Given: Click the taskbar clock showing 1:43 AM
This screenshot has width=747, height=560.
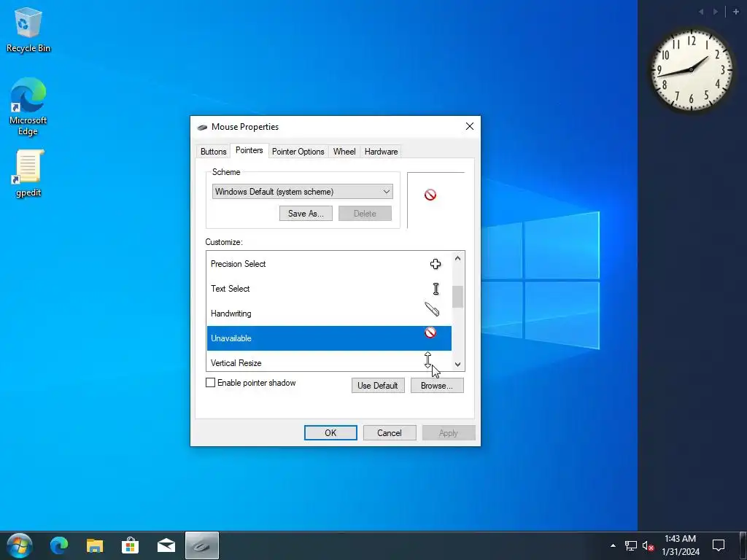Looking at the screenshot, I should 681,545.
